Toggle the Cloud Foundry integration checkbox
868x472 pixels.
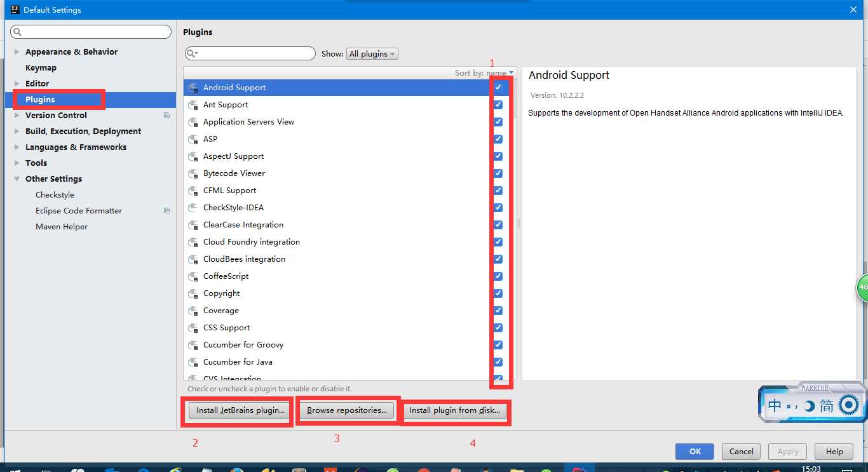[498, 242]
